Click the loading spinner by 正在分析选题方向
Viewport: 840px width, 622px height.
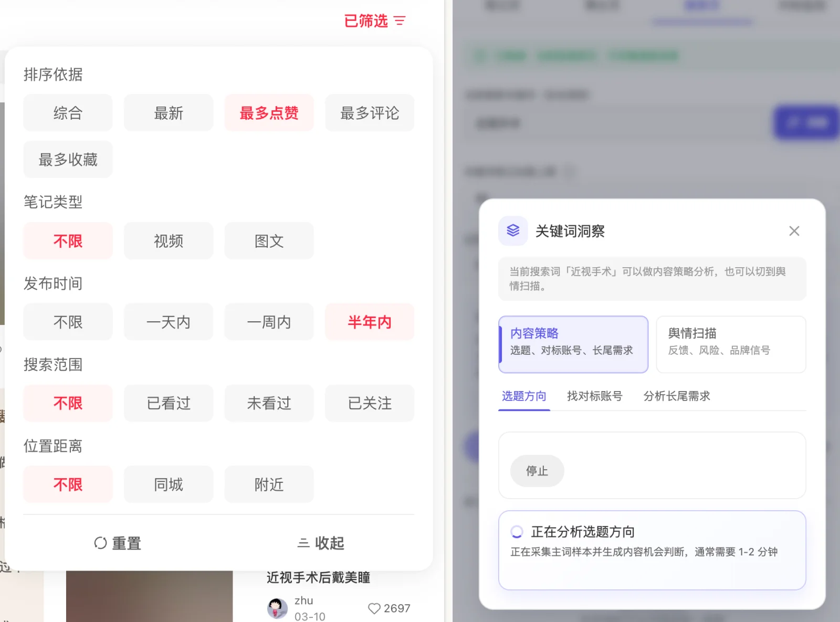tap(517, 532)
